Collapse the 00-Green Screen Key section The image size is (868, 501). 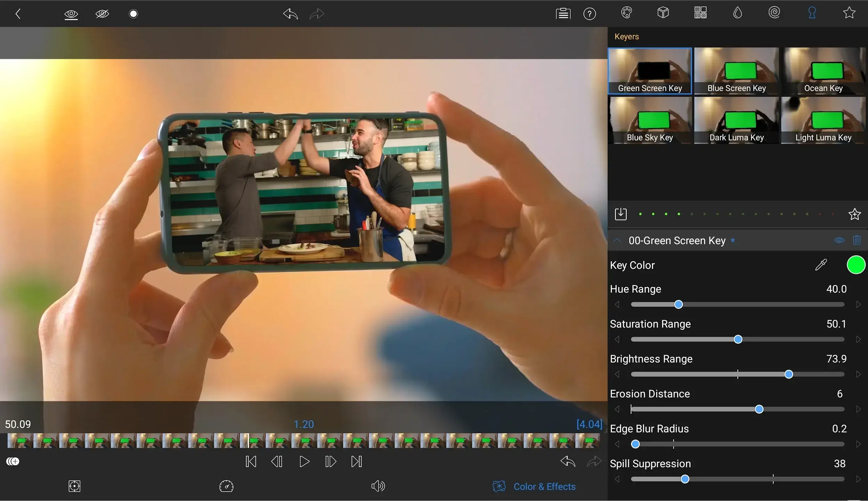click(x=618, y=240)
